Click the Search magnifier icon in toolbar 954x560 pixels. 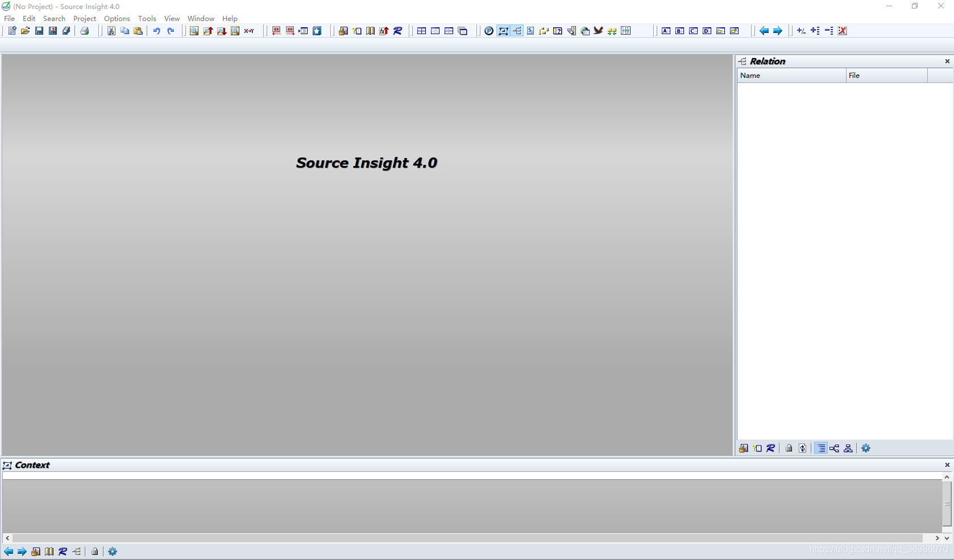coord(194,31)
